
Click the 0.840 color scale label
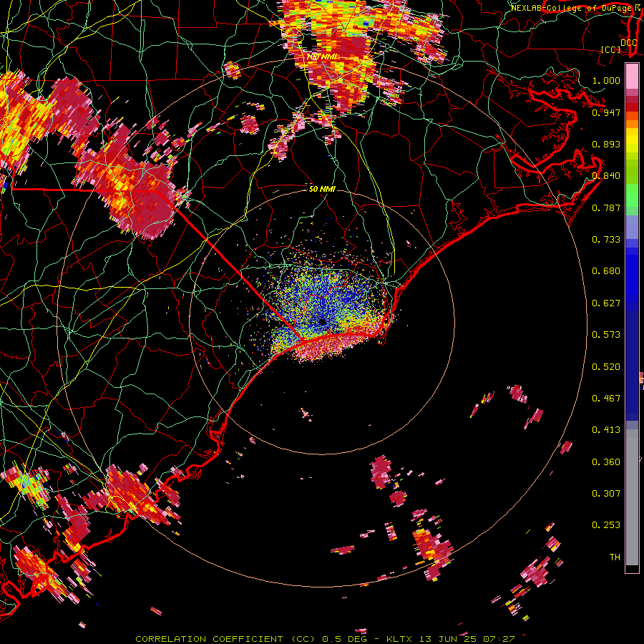click(606, 176)
